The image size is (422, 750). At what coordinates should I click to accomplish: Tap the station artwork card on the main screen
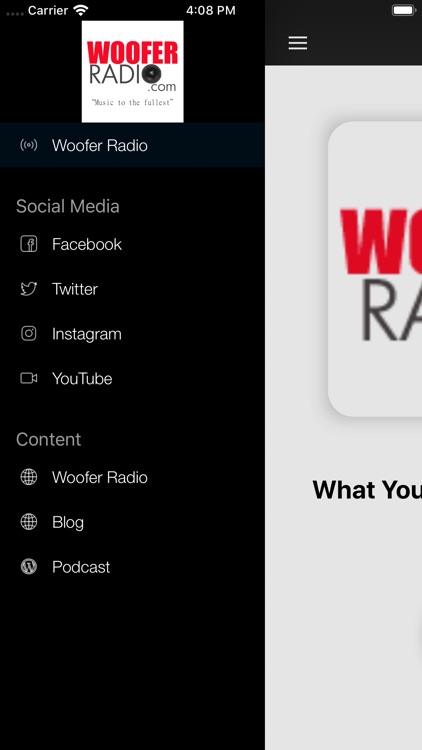coord(375,269)
